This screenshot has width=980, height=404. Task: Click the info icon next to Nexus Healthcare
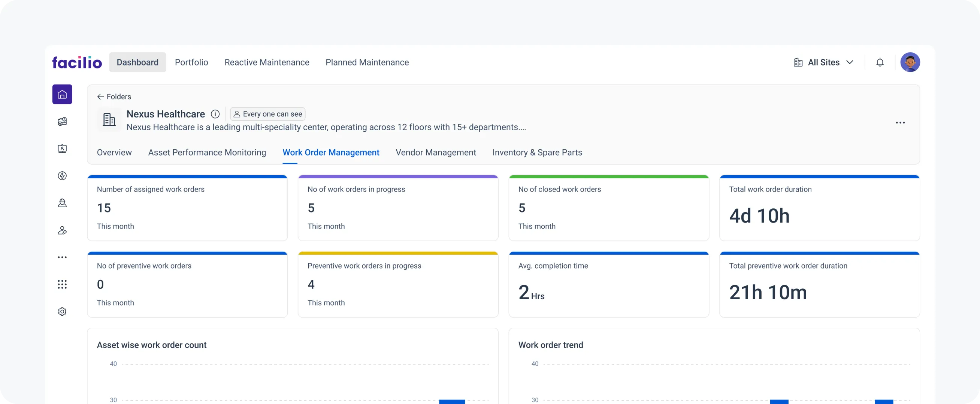[x=216, y=114]
